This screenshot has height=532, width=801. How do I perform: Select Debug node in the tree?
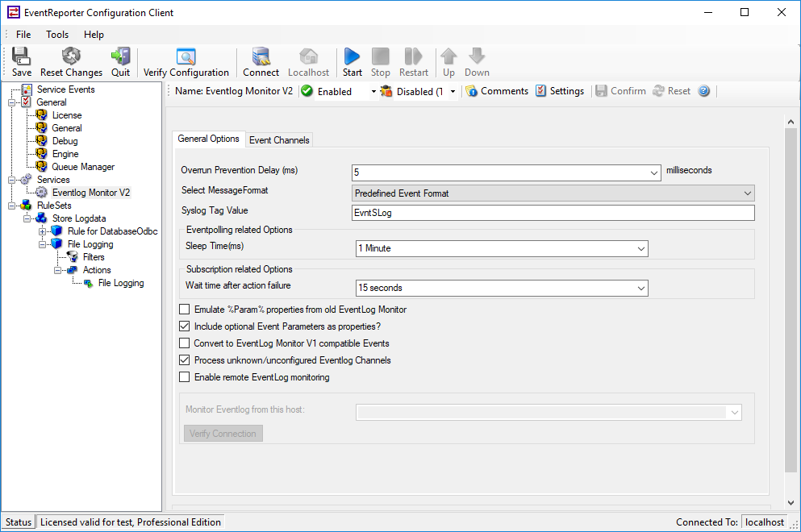65,141
